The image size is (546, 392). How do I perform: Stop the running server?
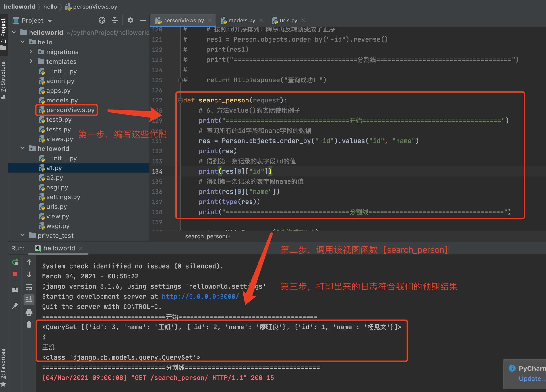click(x=15, y=274)
